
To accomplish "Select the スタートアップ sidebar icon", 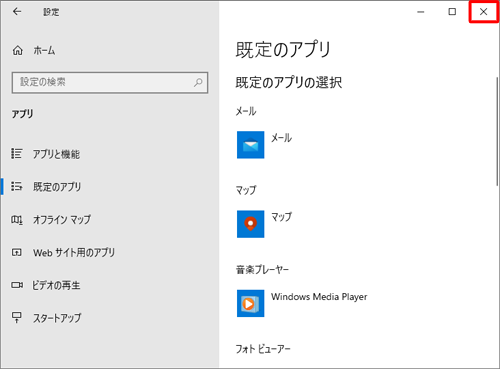I will [x=17, y=318].
